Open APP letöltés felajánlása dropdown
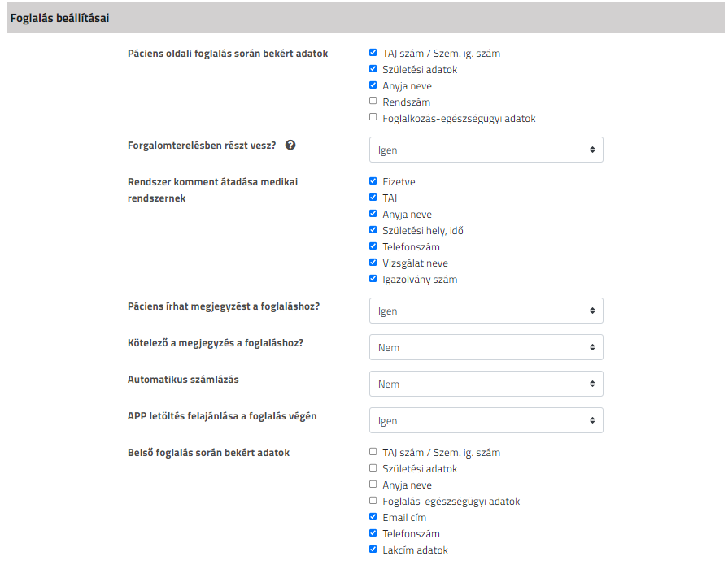The width and height of the screenshot is (728, 565). [x=486, y=421]
